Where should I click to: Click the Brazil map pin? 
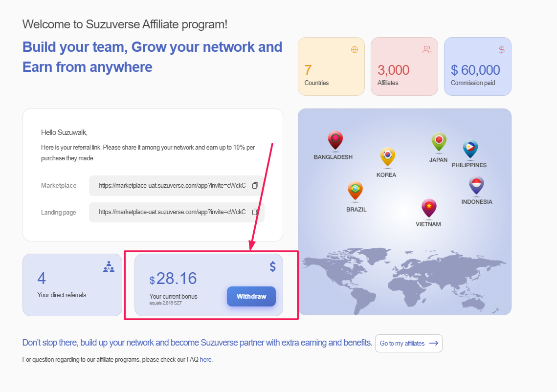point(355,190)
